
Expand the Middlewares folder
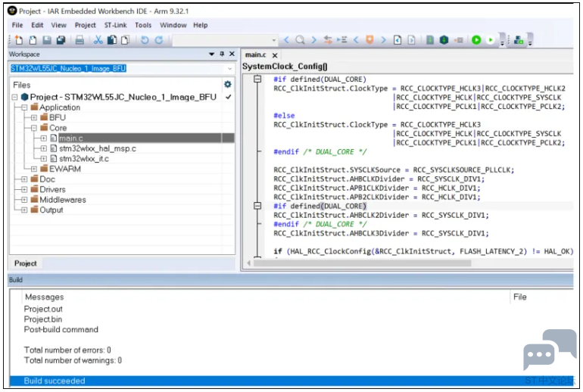pyautogui.click(x=24, y=200)
